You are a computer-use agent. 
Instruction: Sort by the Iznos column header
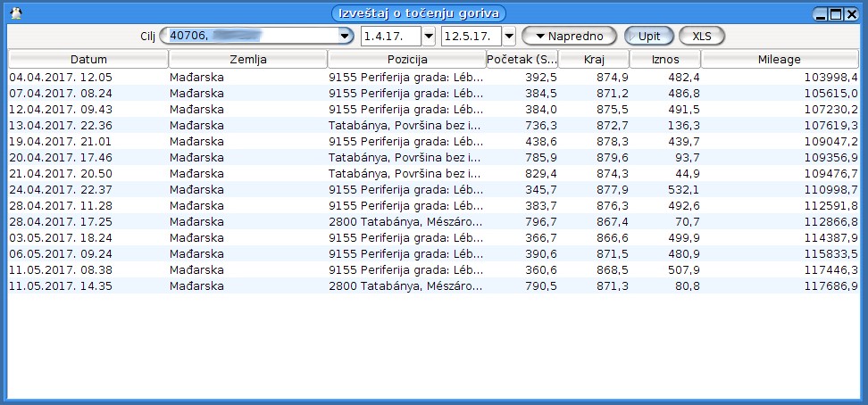[664, 59]
